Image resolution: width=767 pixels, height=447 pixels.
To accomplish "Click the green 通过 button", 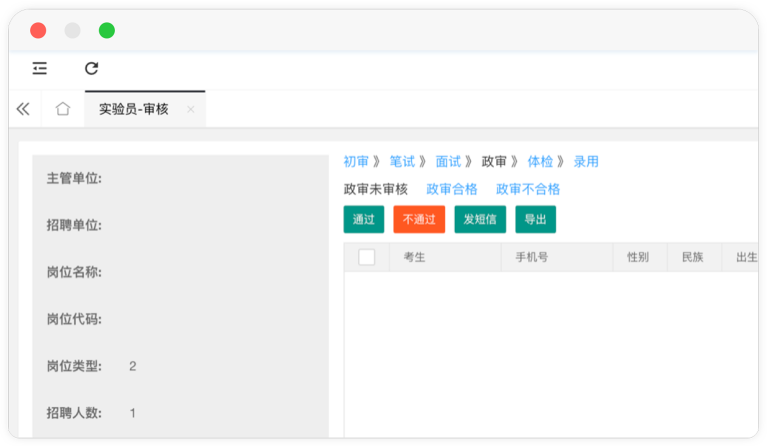I will (363, 219).
